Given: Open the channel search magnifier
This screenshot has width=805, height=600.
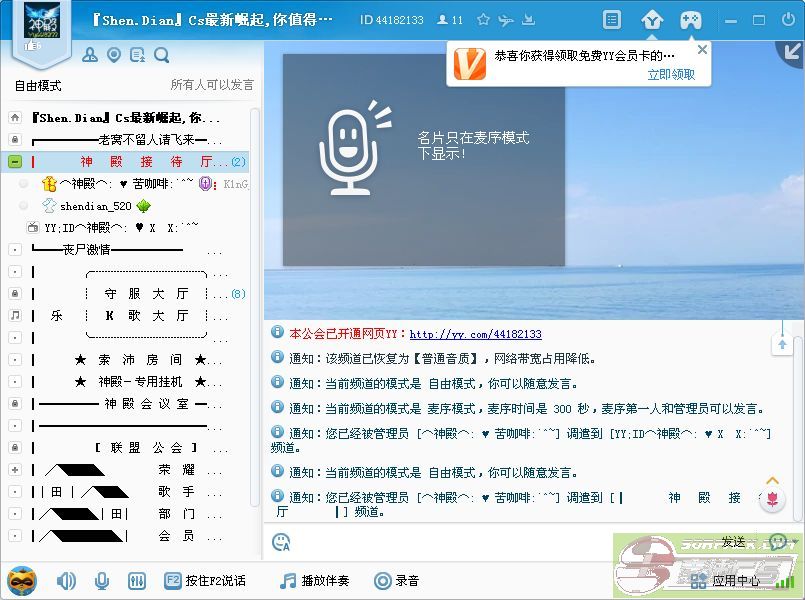Looking at the screenshot, I should click(x=162, y=55).
